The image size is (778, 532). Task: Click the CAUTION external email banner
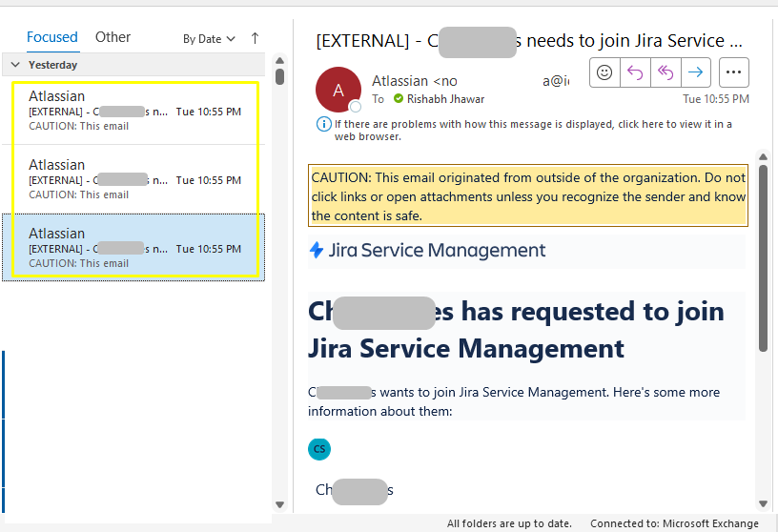click(x=528, y=196)
